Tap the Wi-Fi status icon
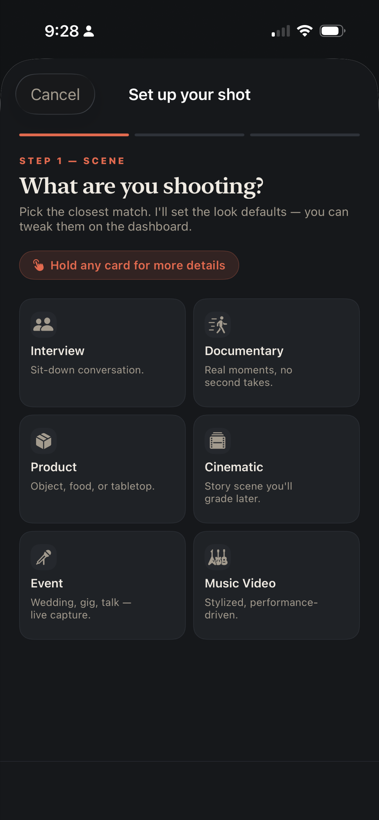379x820 pixels. click(x=304, y=31)
